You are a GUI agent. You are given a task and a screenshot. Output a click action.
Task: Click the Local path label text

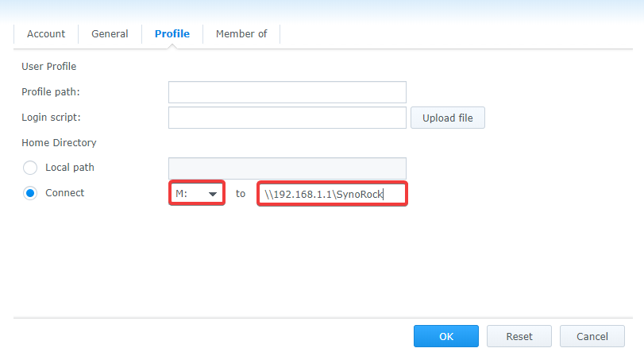(x=70, y=168)
